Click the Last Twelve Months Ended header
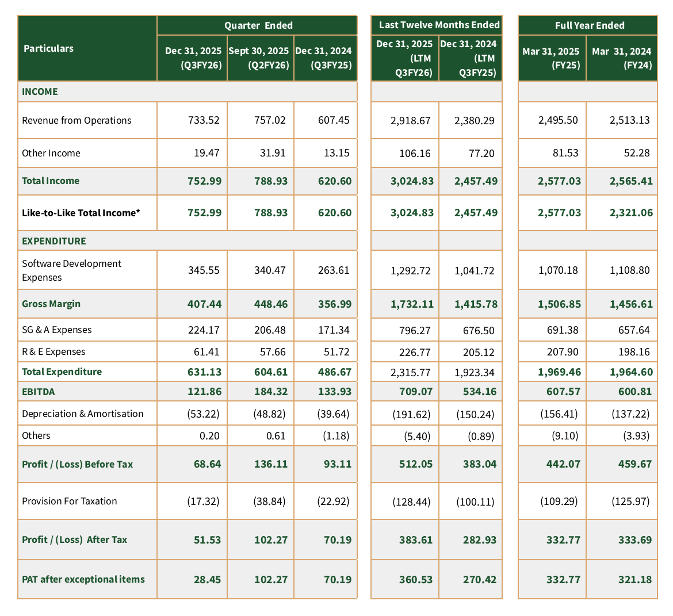This screenshot has height=616, width=673. (x=439, y=25)
